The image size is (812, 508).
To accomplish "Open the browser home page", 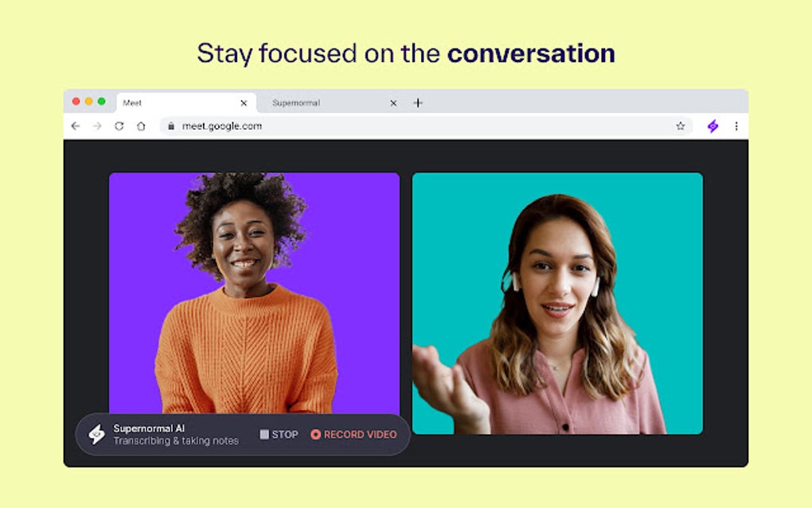I will click(x=139, y=125).
